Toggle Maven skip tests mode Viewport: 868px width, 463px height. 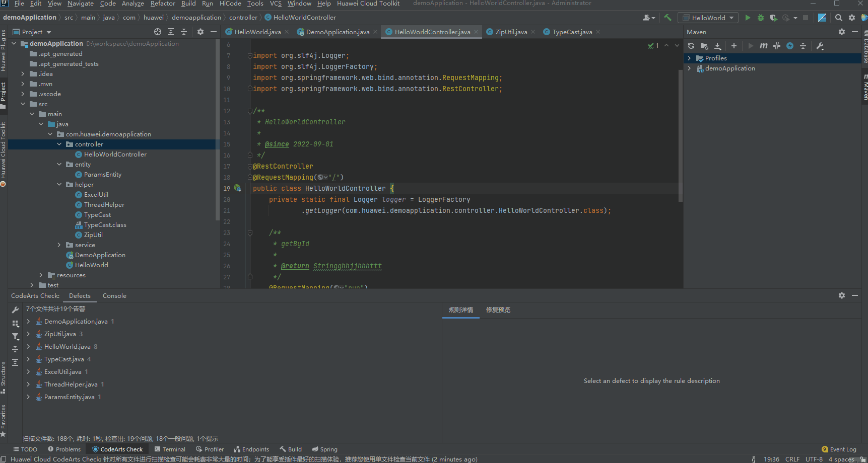(x=790, y=46)
